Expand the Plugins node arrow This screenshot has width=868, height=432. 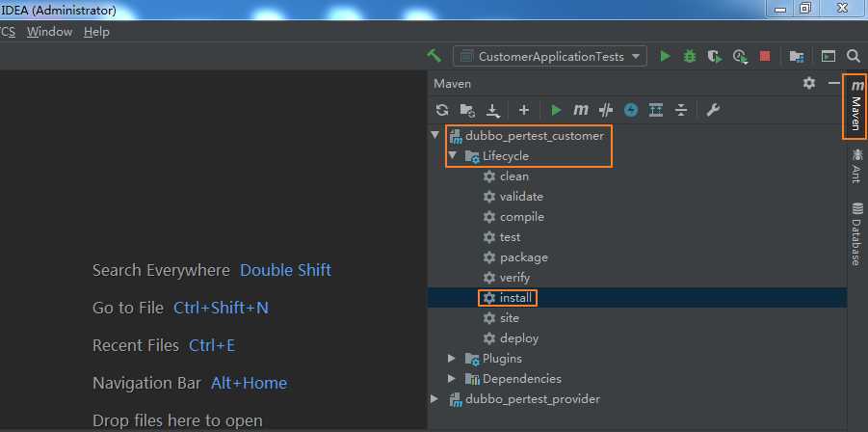pyautogui.click(x=452, y=359)
